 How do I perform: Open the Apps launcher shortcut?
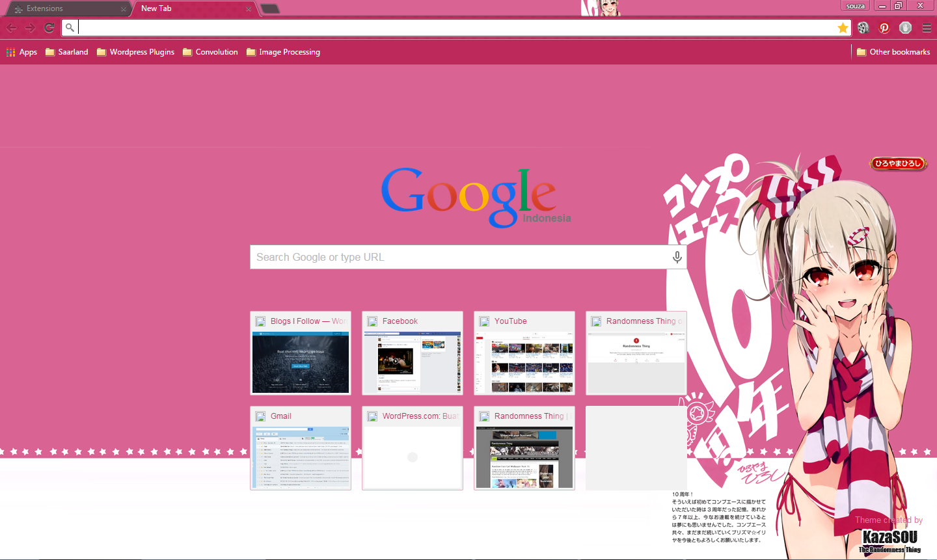(x=21, y=52)
